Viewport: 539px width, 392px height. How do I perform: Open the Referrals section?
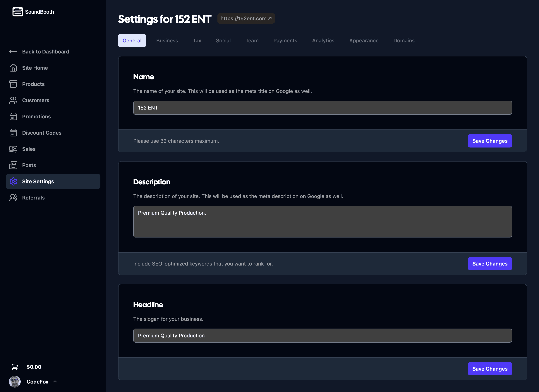33,197
